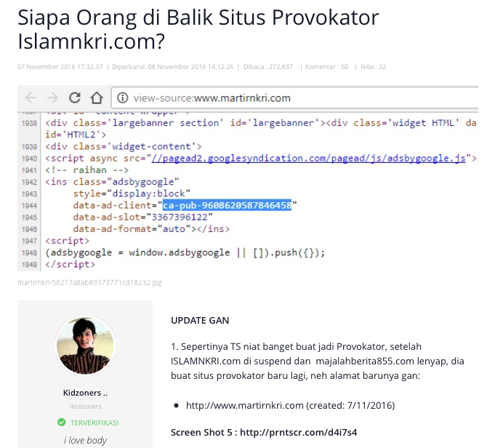487x448 pixels.
Task: Click the green verified checkmark icon
Action: [x=62, y=423]
